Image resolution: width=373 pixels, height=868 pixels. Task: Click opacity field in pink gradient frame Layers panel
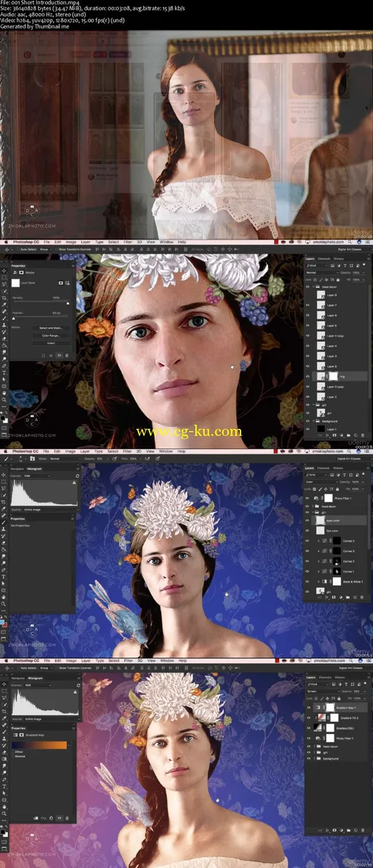(358, 691)
